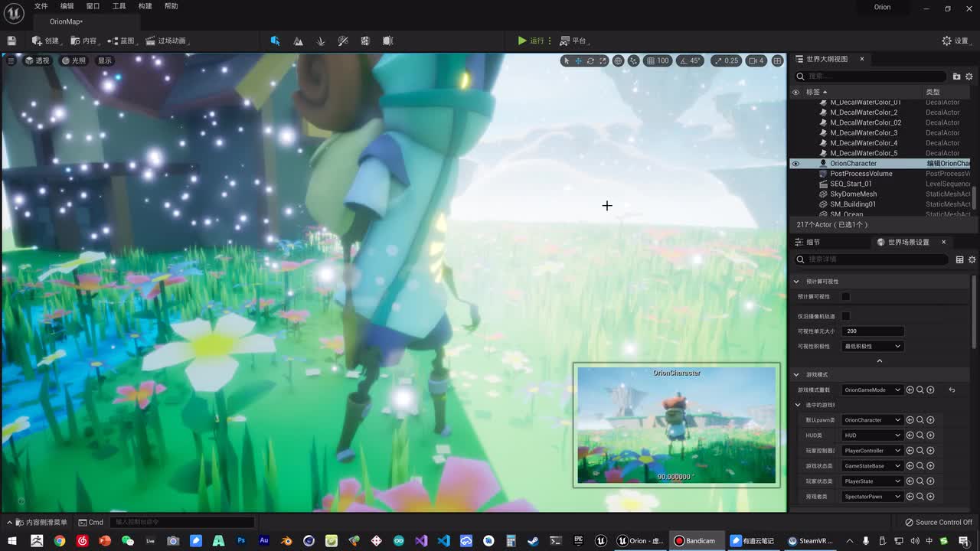Enable the 仅沿摄像机轨道 checkbox
The image size is (980, 551).
click(x=846, y=316)
